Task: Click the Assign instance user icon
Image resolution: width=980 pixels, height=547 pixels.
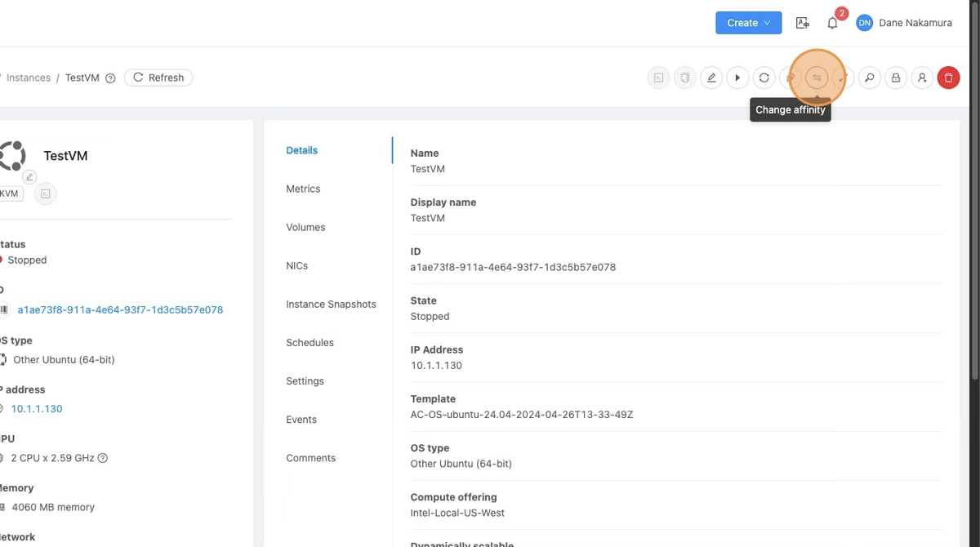Action: pyautogui.click(x=922, y=78)
